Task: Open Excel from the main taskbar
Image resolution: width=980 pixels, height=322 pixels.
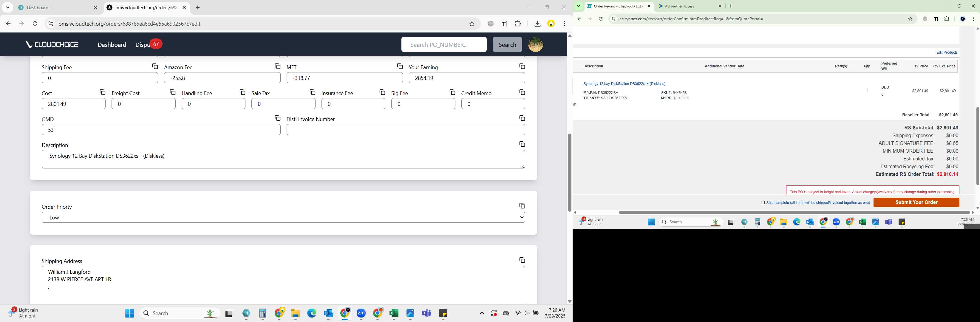Action: click(x=394, y=313)
